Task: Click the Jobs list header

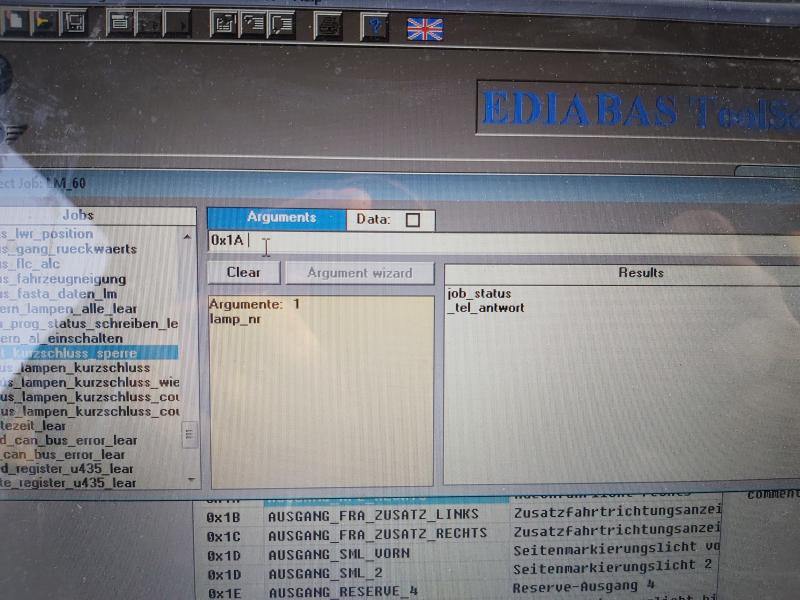Action: pos(98,215)
